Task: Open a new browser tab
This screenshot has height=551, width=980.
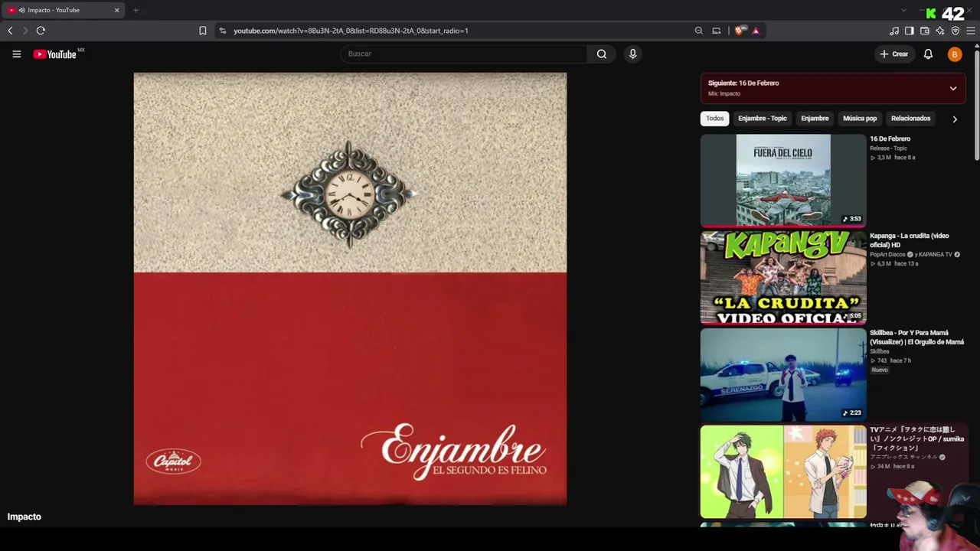Action: coord(136,10)
